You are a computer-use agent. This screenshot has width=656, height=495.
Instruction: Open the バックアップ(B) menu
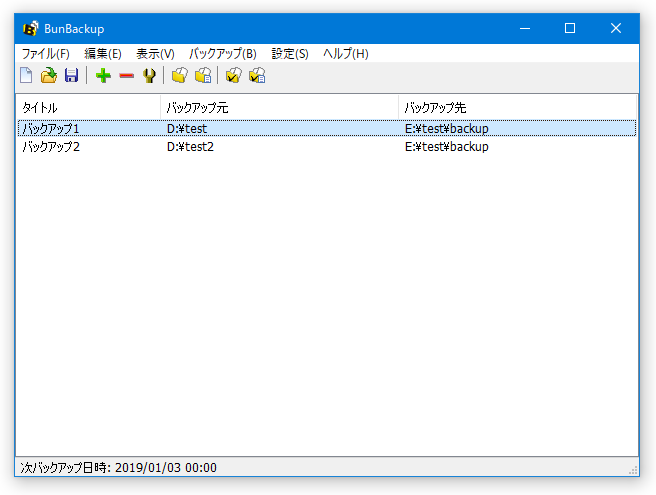click(223, 54)
